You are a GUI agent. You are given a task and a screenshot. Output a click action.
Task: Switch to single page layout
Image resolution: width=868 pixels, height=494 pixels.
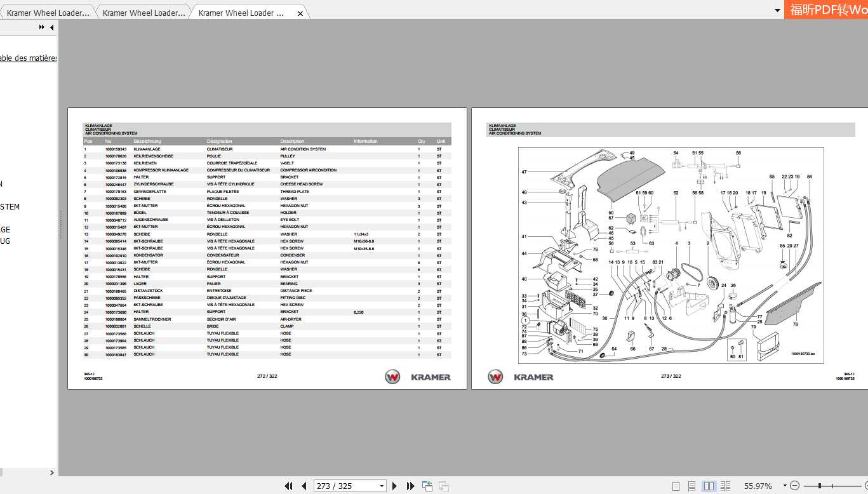676,486
